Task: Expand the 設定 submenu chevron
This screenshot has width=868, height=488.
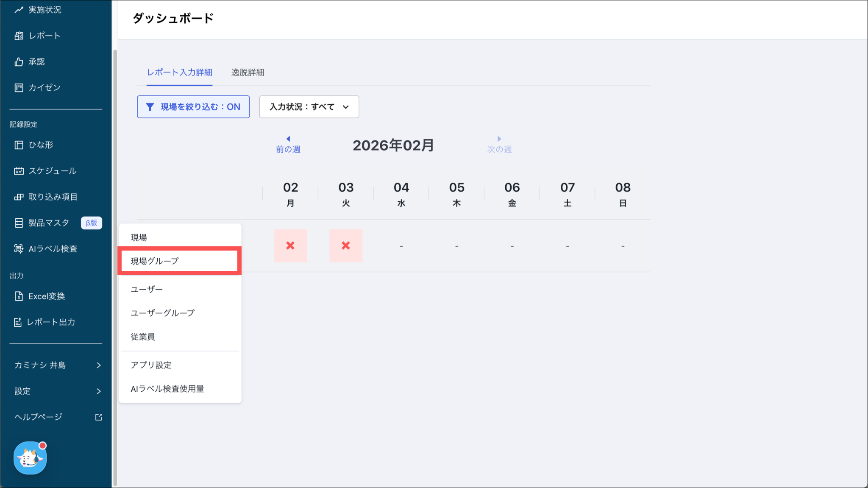Action: pos(98,391)
